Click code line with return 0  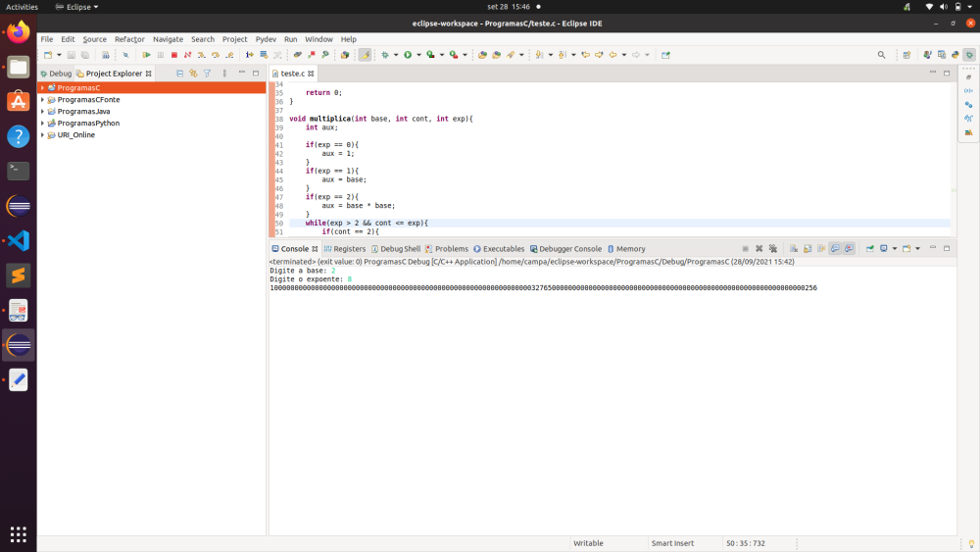(x=323, y=92)
